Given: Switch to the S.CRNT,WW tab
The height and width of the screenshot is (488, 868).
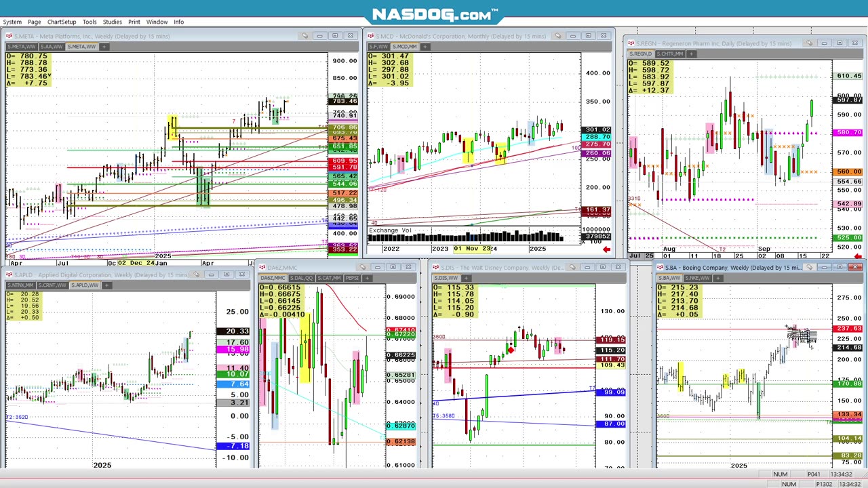Looking at the screenshot, I should 52,285.
